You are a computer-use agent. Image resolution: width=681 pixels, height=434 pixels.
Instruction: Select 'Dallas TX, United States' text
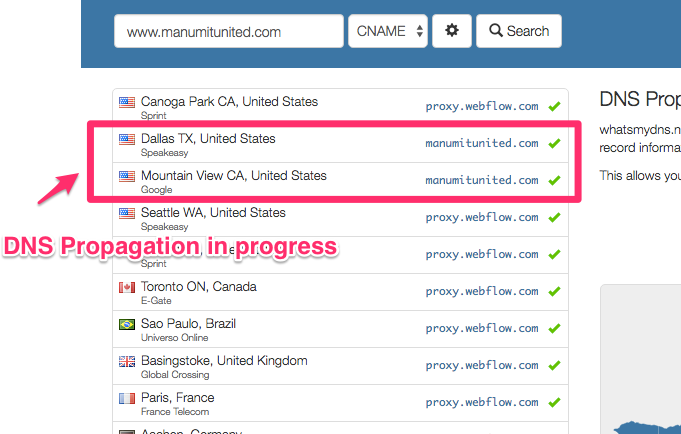click(208, 139)
